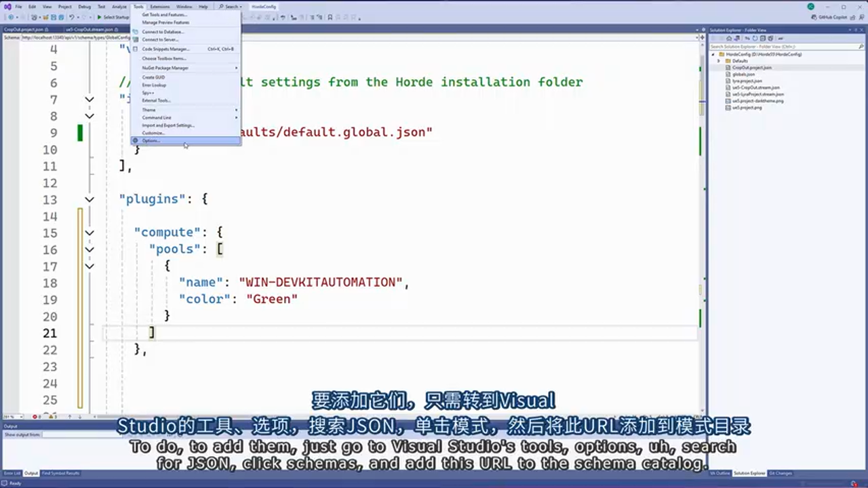
Task: Collapse the plugins section at line 13
Action: click(x=90, y=199)
